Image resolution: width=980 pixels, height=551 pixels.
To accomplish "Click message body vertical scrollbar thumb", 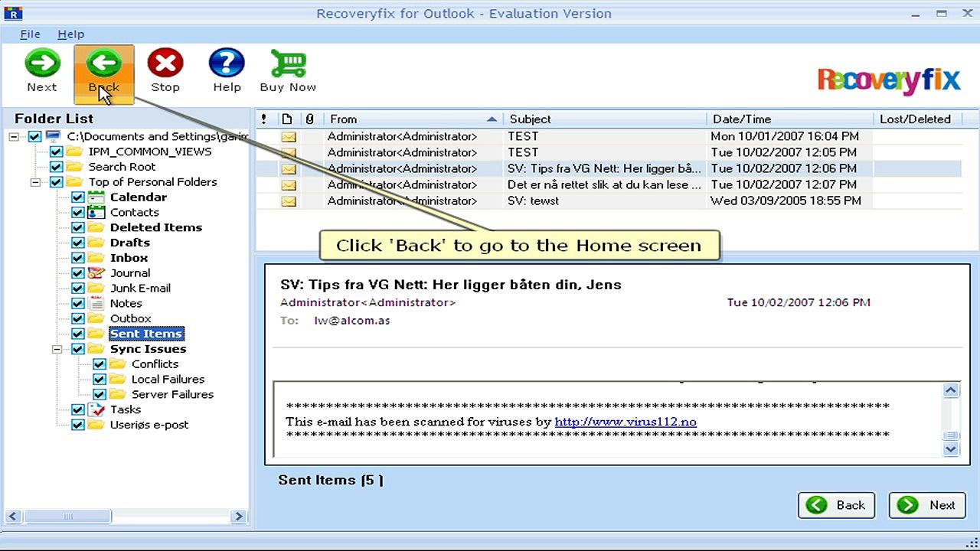I will 951,436.
